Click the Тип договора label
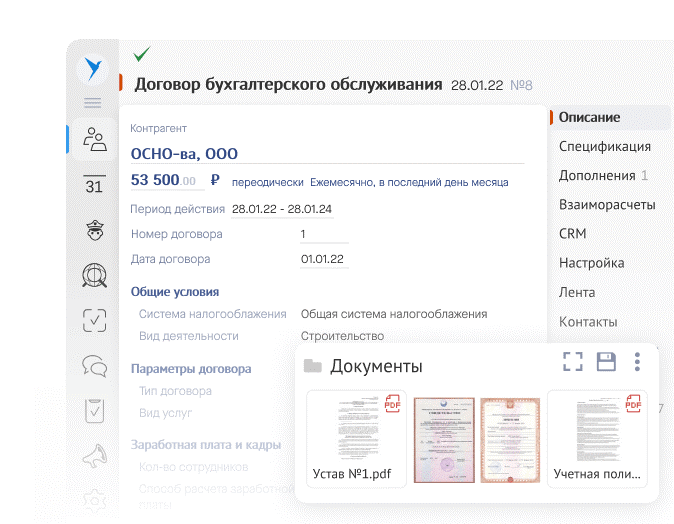 pos(175,391)
